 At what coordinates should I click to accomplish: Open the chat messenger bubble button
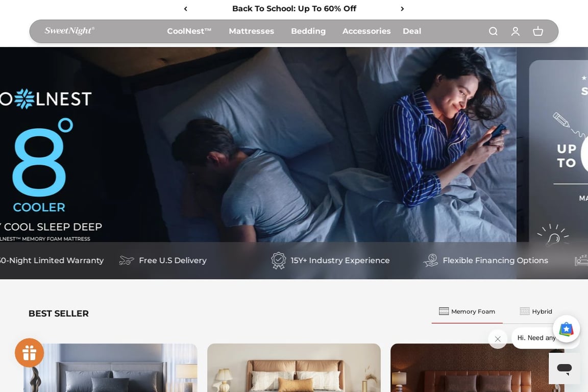coord(564,369)
